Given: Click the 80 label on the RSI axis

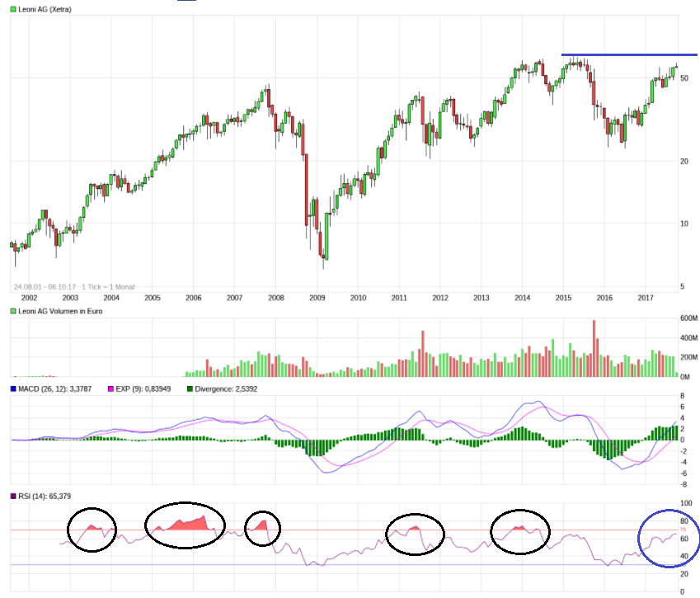Looking at the screenshot, I should [x=684, y=520].
